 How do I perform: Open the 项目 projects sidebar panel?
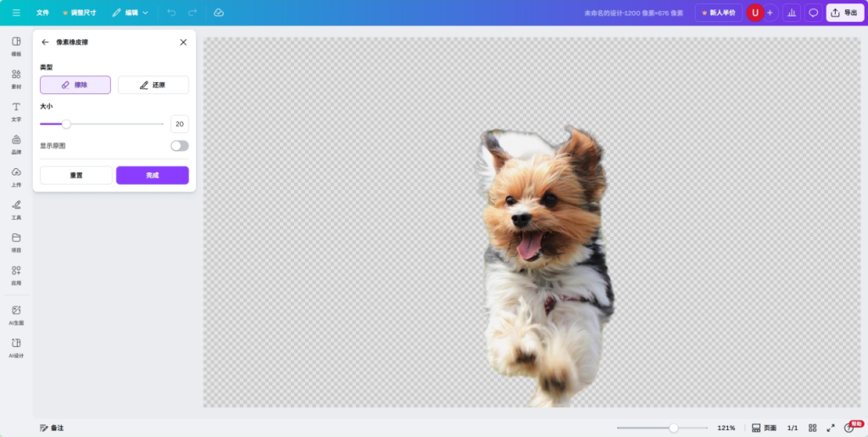pos(16,243)
